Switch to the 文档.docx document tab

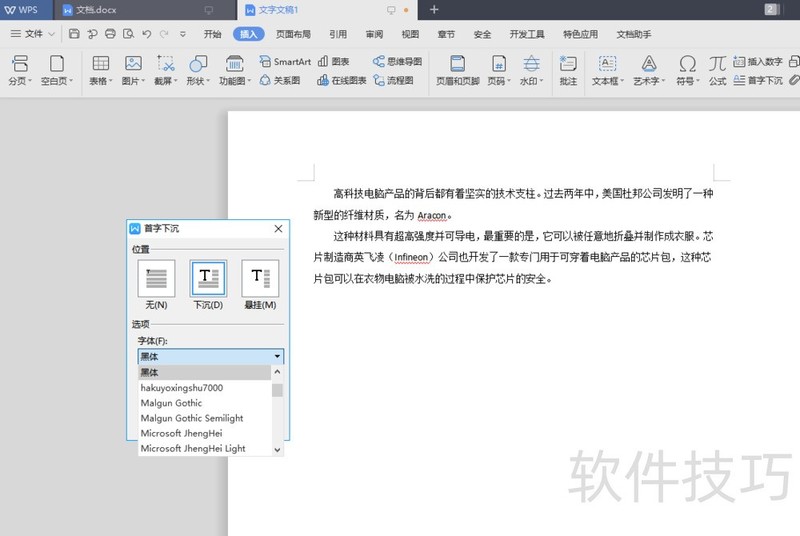pos(143,10)
